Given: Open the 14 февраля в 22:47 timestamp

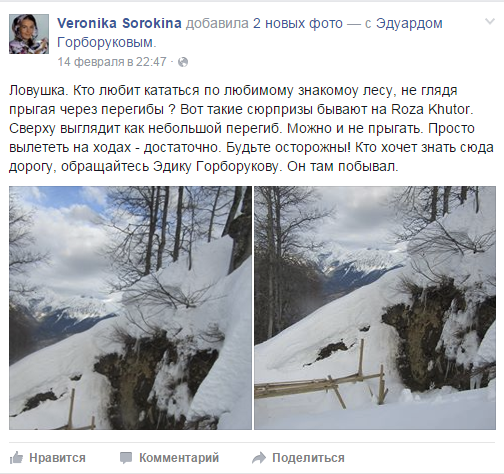Looking at the screenshot, I should click(x=112, y=62).
